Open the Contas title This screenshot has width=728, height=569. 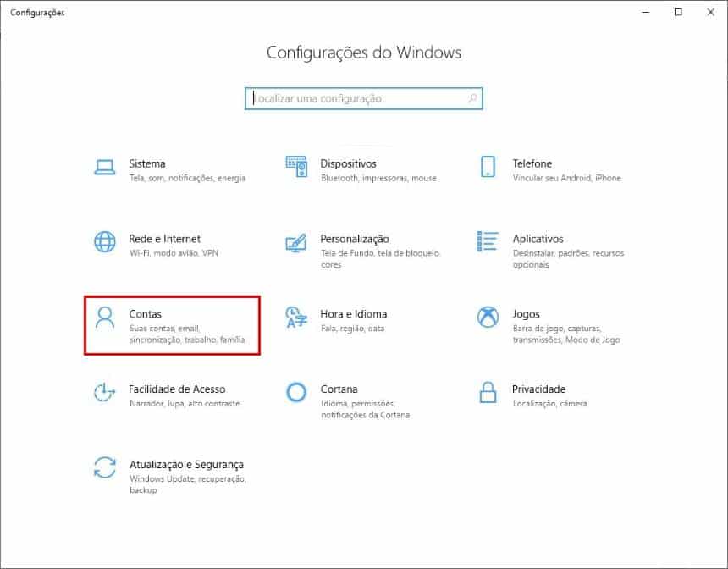pyautogui.click(x=145, y=314)
